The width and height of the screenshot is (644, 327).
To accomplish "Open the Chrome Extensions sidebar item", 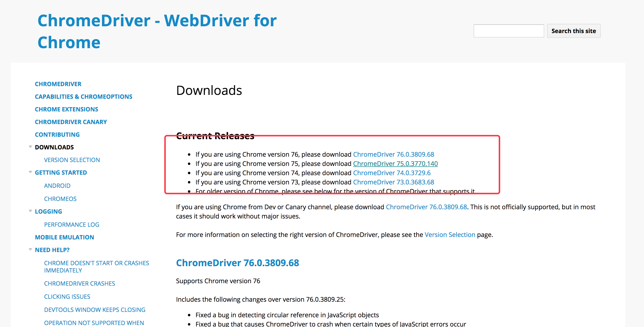I will (x=66, y=109).
